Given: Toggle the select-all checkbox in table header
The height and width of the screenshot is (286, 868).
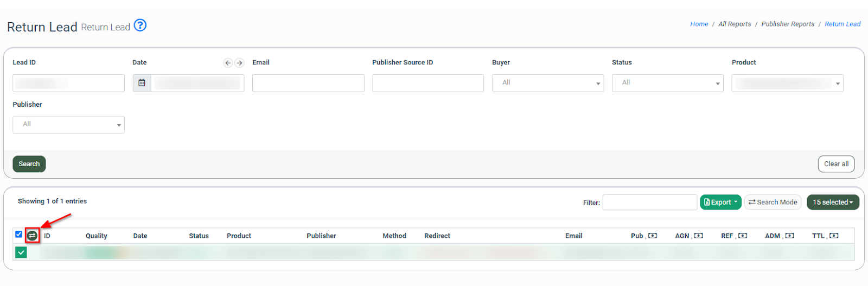Looking at the screenshot, I should (18, 235).
